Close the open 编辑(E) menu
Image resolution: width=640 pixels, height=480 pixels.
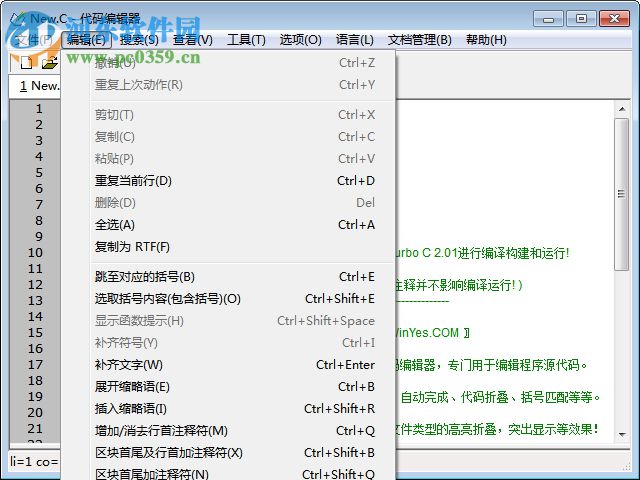click(x=86, y=40)
